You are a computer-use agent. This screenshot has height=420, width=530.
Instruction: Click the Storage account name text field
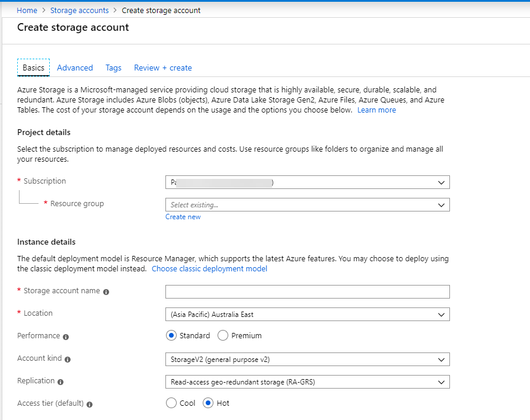[307, 291]
